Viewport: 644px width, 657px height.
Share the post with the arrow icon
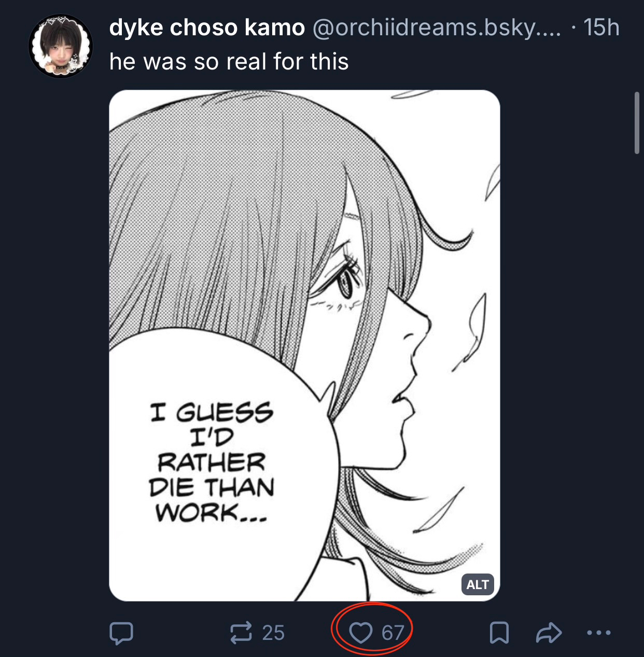(549, 633)
